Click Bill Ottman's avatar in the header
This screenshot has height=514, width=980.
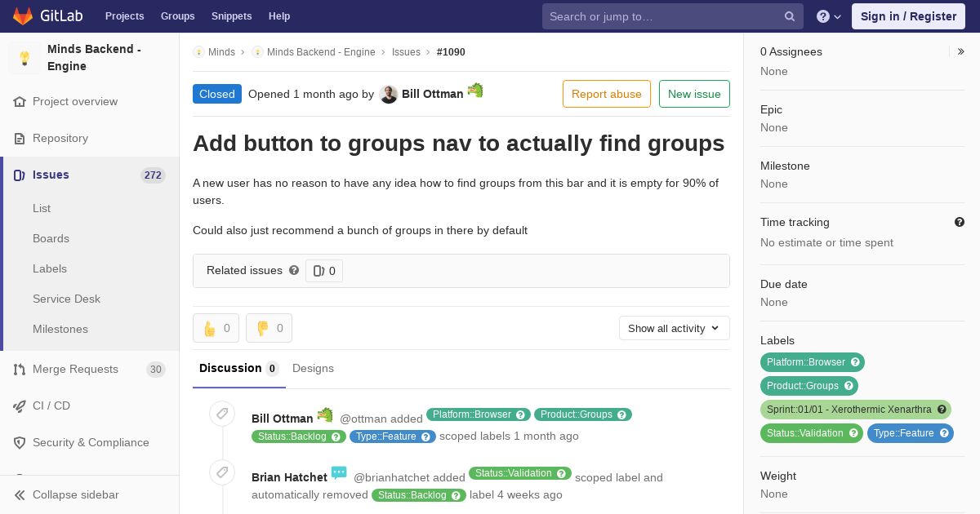[x=389, y=94]
